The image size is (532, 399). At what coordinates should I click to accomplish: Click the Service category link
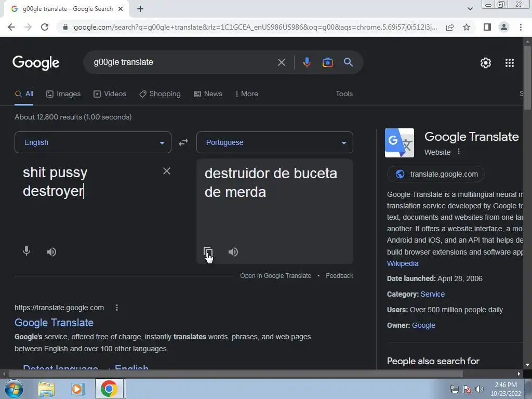[x=432, y=294]
